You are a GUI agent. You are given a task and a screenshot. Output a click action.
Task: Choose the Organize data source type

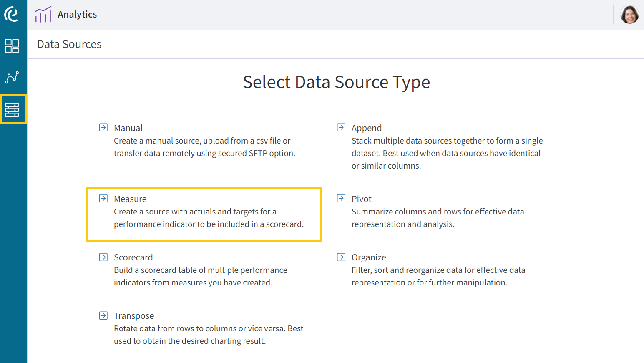point(369,257)
